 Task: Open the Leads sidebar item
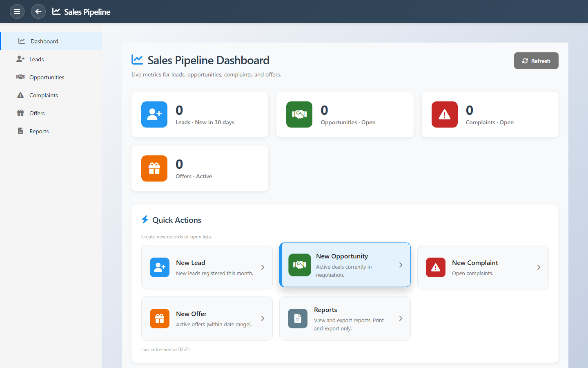36,59
